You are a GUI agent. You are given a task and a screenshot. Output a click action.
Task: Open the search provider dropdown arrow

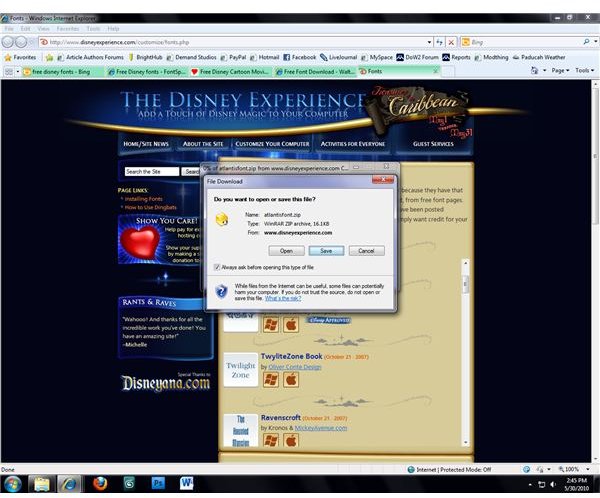pos(595,42)
